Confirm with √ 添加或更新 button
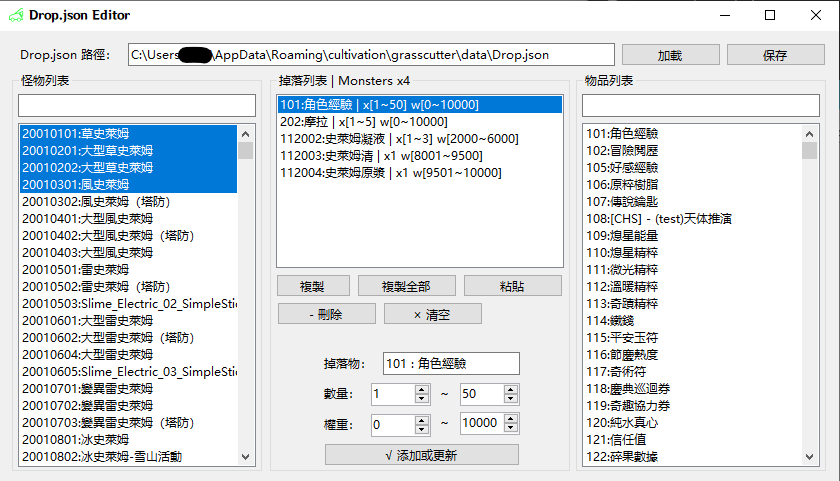Image resolution: width=840 pixels, height=481 pixels. click(421, 455)
